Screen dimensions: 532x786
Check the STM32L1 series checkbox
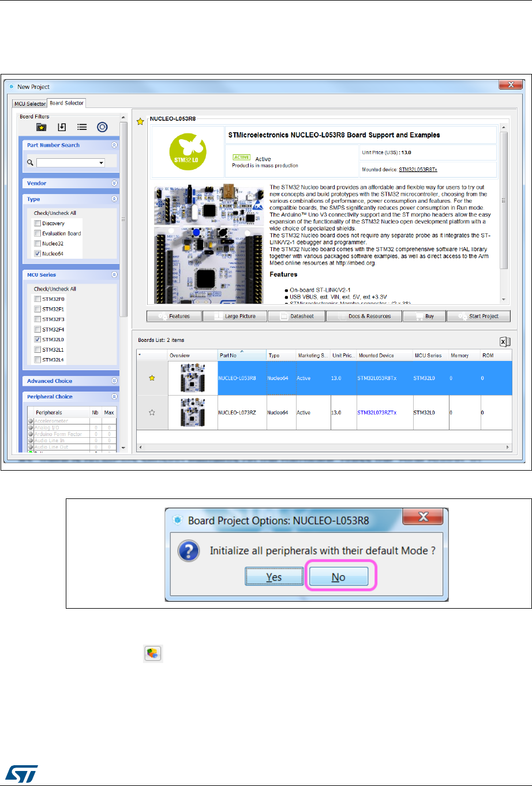click(38, 349)
